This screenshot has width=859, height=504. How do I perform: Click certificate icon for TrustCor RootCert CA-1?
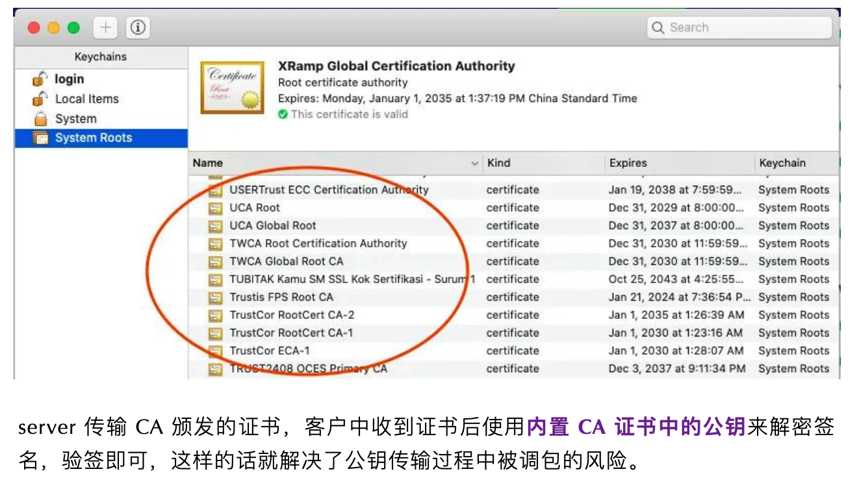(215, 333)
